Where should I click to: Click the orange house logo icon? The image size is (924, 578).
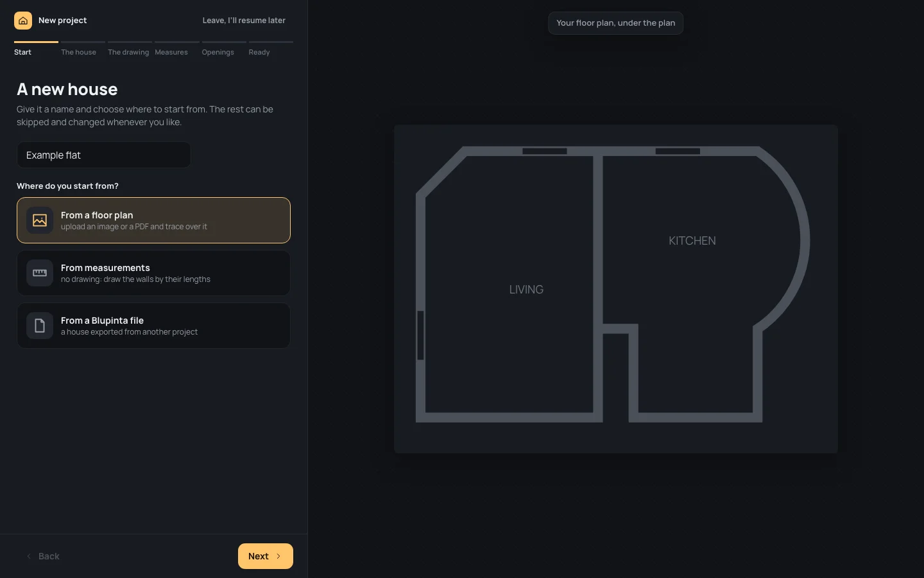(x=23, y=21)
